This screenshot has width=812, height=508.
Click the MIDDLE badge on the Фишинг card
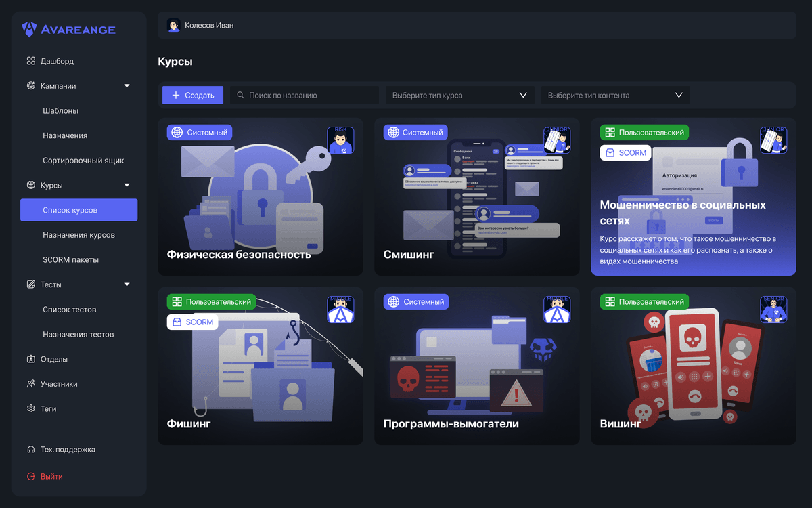click(340, 308)
